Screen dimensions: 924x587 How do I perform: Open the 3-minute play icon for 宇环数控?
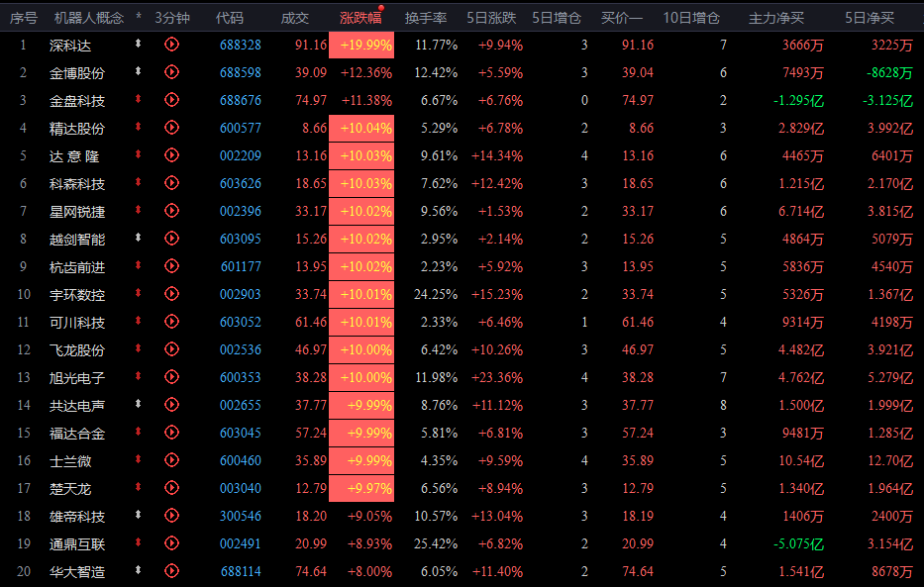(x=171, y=294)
